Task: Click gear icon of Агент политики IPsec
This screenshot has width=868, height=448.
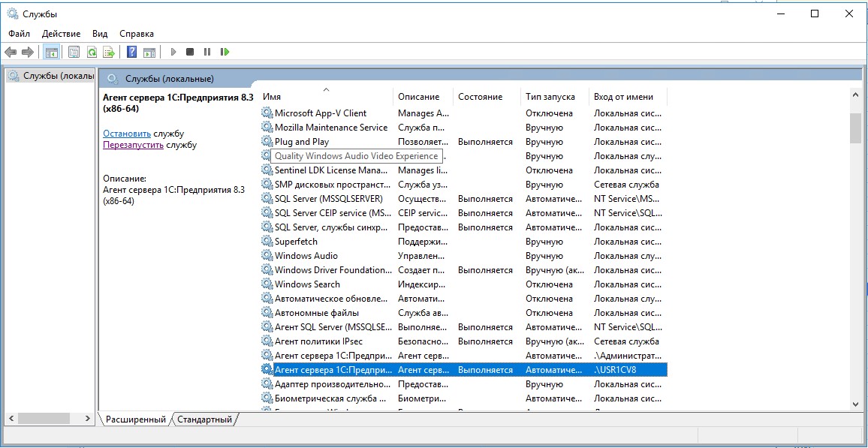Action: tap(267, 341)
